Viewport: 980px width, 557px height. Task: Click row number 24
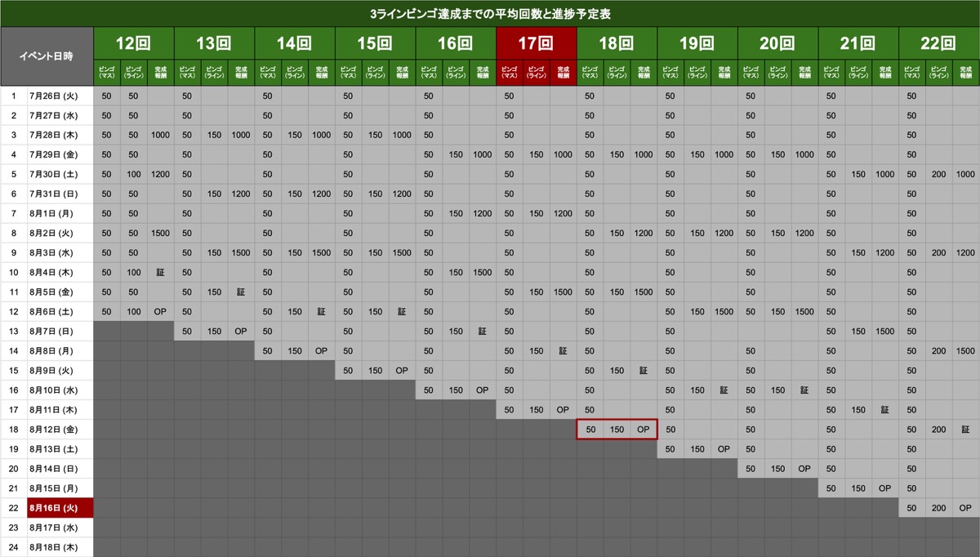14,547
